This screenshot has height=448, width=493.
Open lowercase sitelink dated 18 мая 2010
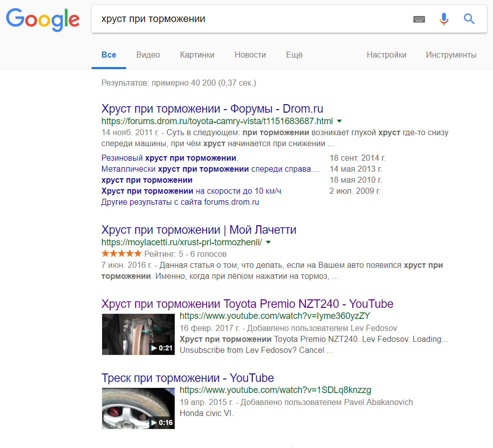(x=147, y=180)
